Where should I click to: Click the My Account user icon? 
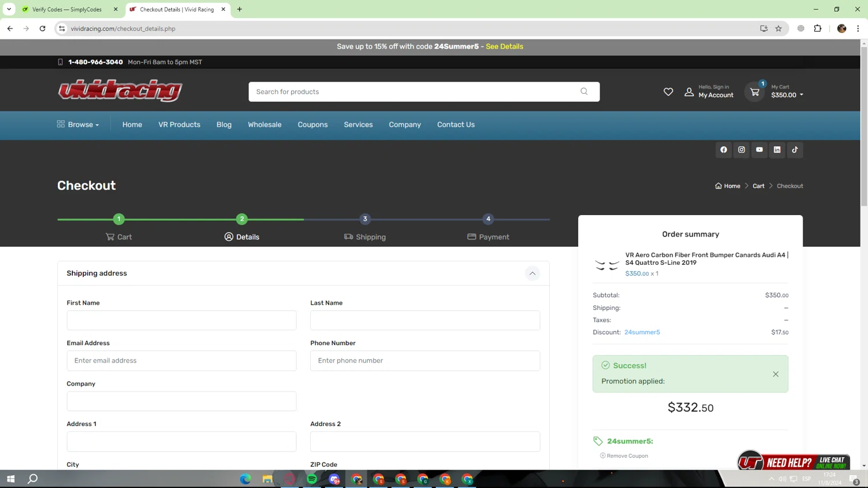point(689,92)
